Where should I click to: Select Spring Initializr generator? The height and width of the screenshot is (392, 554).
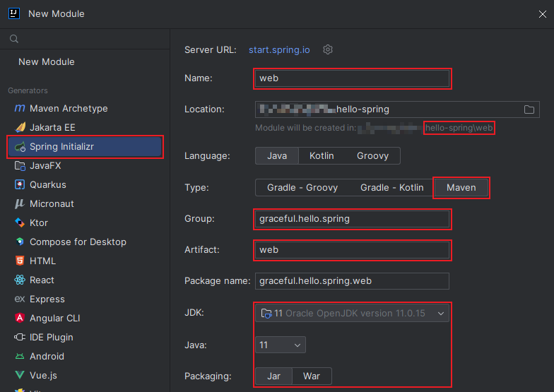tap(85, 147)
